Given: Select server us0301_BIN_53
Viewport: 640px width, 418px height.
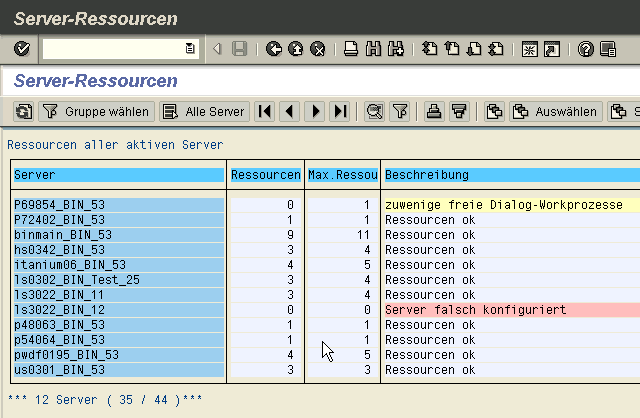Looking at the screenshot, I should [x=119, y=370].
